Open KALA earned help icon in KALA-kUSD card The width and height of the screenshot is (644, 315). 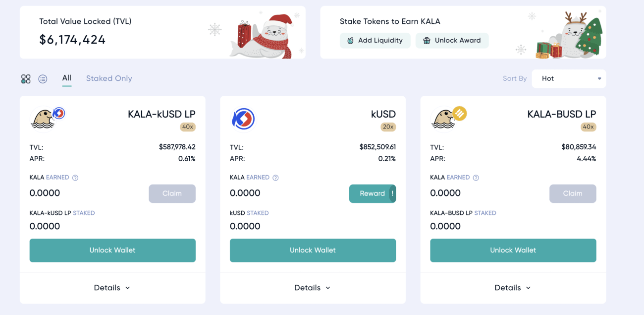pyautogui.click(x=75, y=178)
